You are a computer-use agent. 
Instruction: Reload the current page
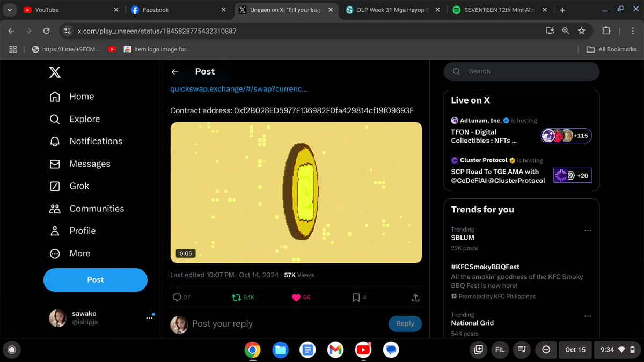(x=47, y=31)
